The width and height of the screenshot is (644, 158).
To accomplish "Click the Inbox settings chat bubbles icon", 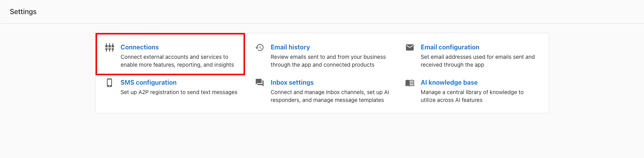I will pyautogui.click(x=260, y=83).
